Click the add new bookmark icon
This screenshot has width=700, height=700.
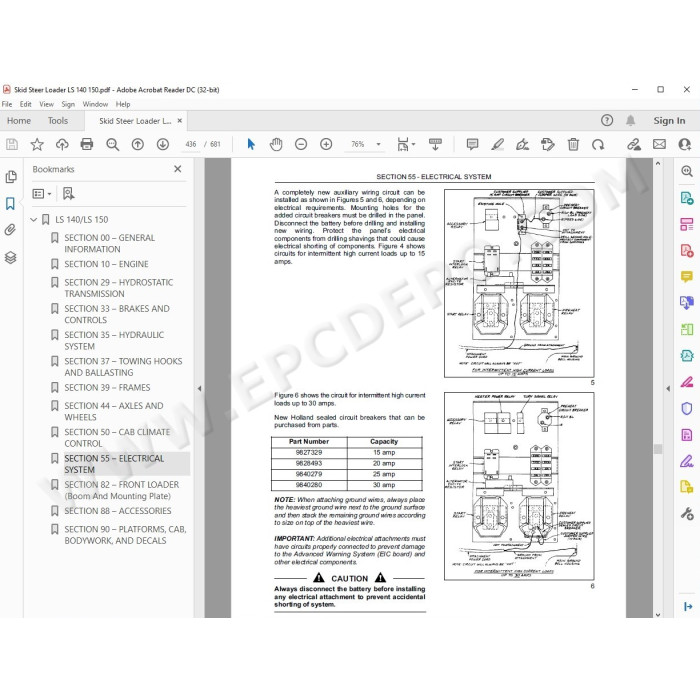click(68, 194)
